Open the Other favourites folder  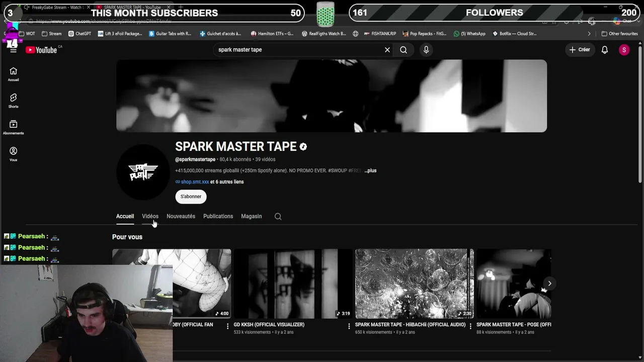pos(619,34)
